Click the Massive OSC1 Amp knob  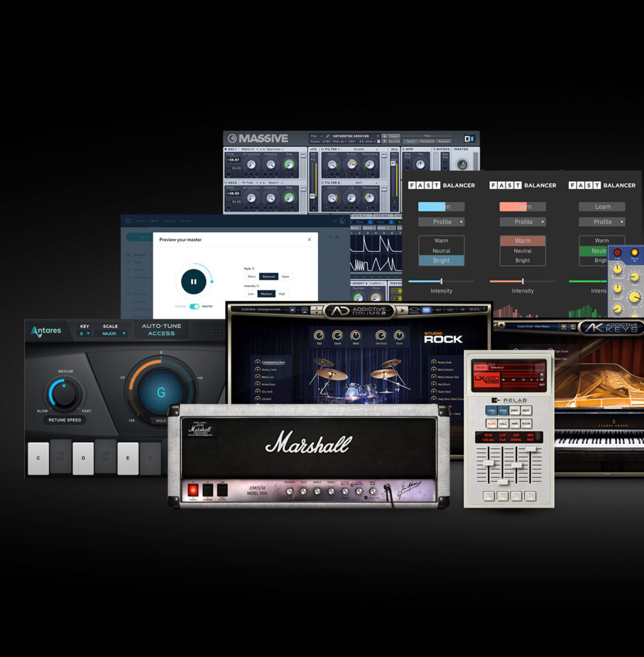(x=289, y=165)
